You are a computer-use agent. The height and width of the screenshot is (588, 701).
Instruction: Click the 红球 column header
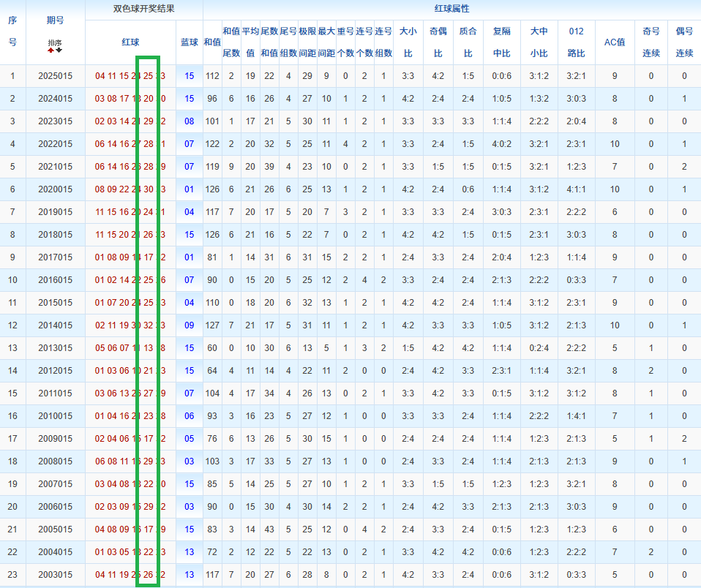click(130, 42)
